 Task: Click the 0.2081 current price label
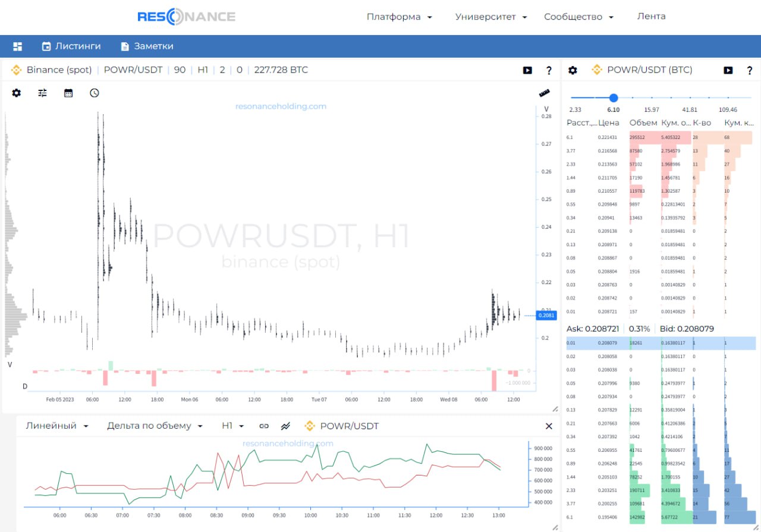pyautogui.click(x=546, y=316)
